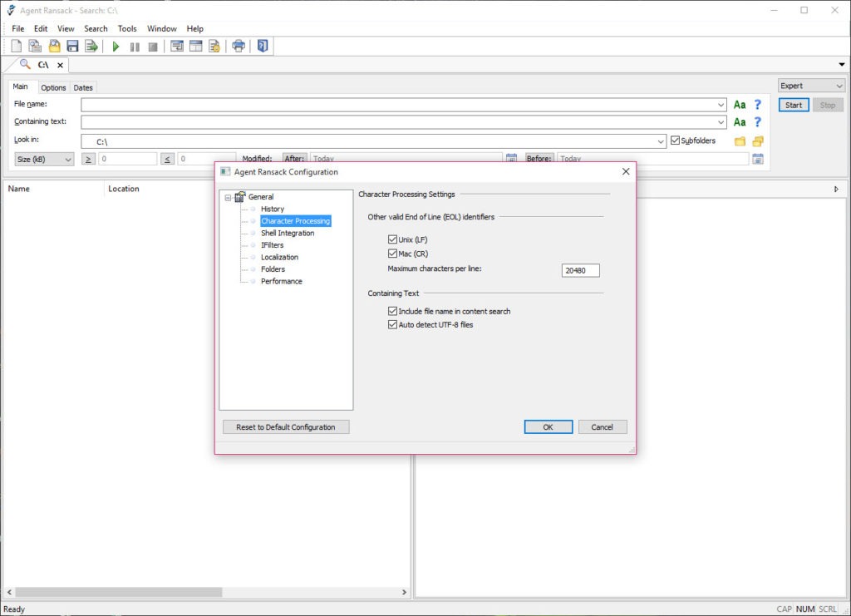Open the Containing text dropdown arrow

[x=721, y=122]
